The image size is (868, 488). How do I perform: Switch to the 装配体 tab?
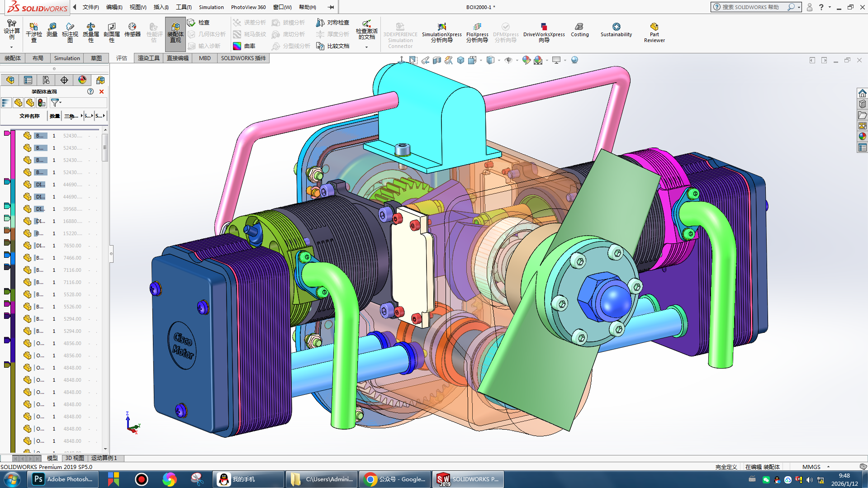pyautogui.click(x=13, y=58)
